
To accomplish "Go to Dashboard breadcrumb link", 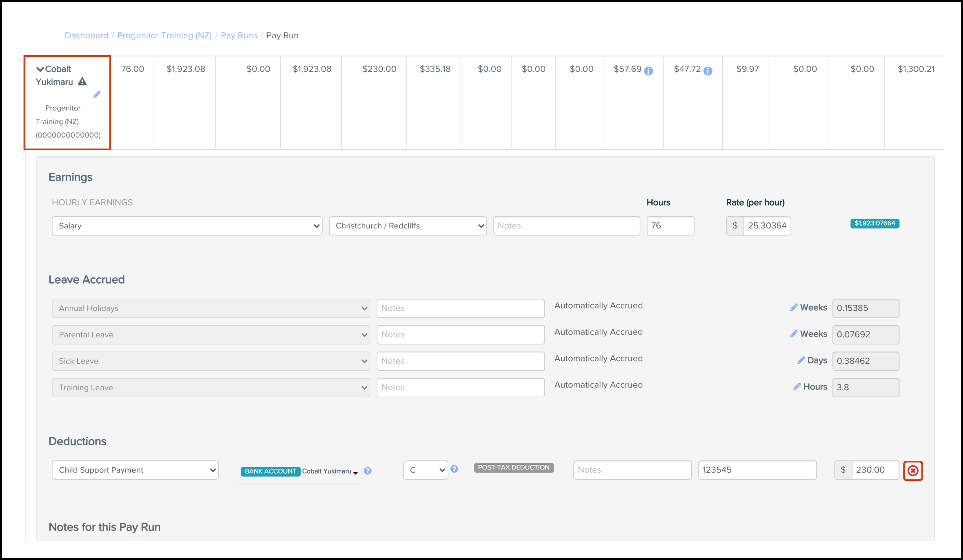I will click(x=86, y=35).
